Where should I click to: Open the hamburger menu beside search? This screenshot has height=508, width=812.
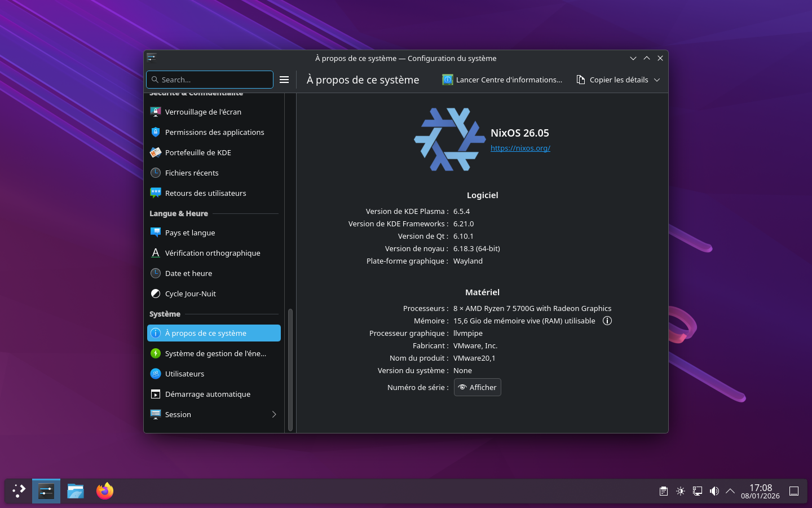click(284, 80)
